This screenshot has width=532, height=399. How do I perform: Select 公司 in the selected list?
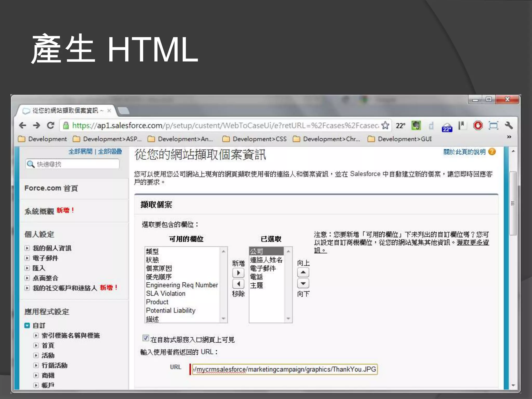(x=266, y=251)
